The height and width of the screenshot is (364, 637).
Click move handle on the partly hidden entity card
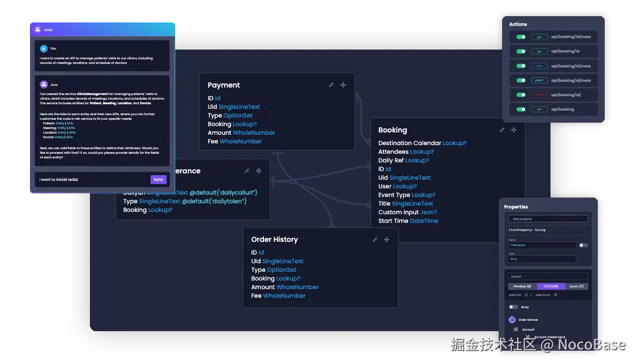pyautogui.click(x=259, y=171)
